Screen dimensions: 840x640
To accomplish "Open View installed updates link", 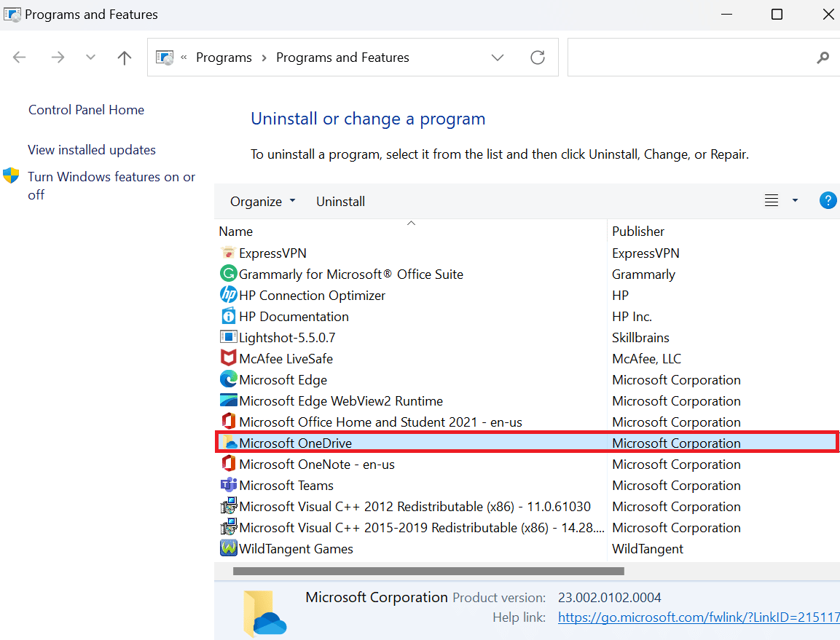I will (x=92, y=150).
